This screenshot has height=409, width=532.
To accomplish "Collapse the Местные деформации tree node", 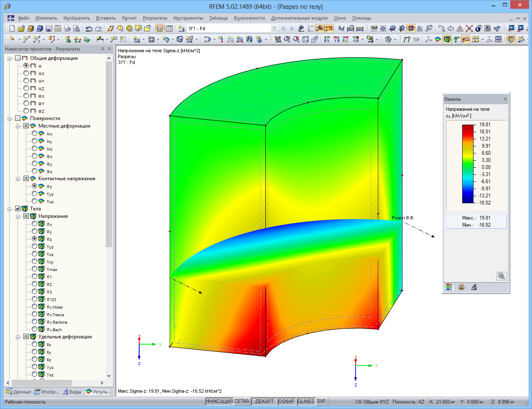I will [18, 126].
